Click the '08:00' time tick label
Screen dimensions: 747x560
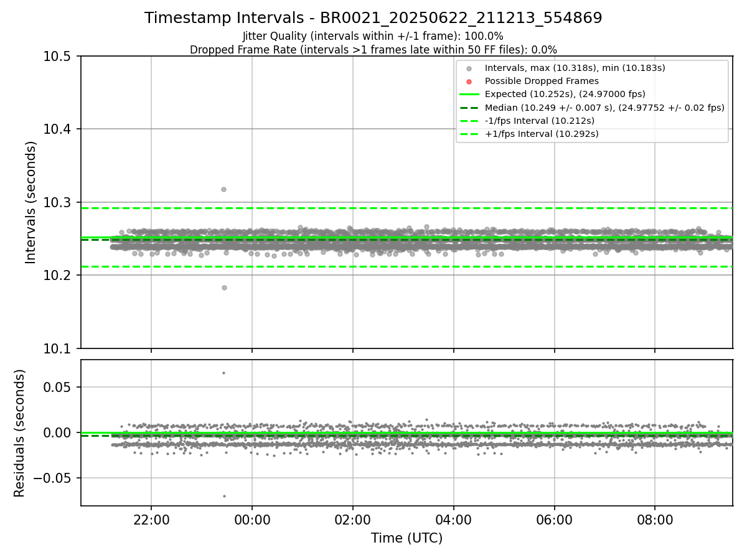(655, 520)
